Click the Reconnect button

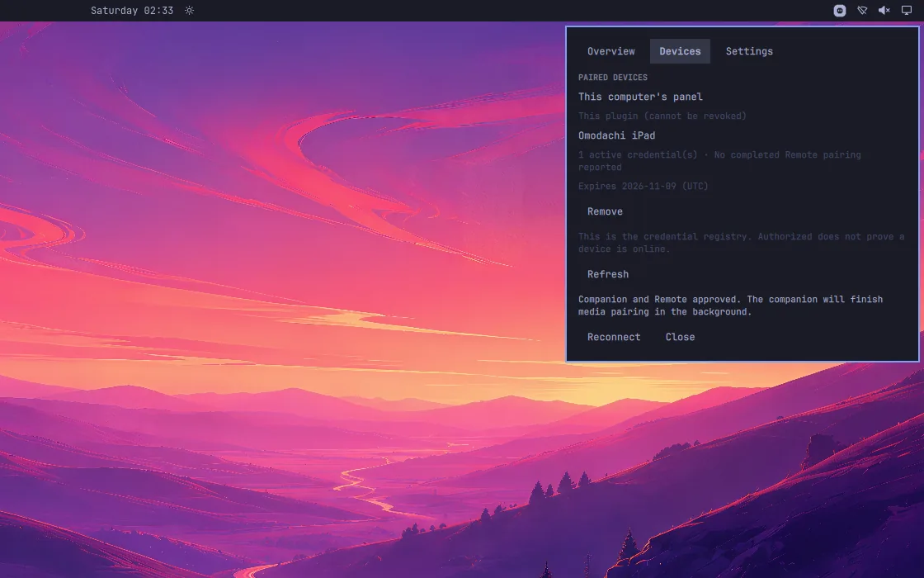pyautogui.click(x=614, y=337)
